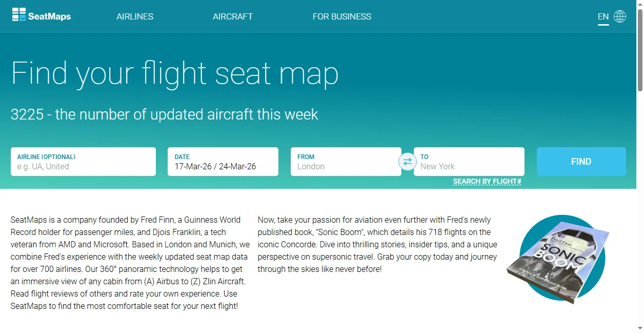
Task: Switch to search by flight number
Action: coord(487,181)
